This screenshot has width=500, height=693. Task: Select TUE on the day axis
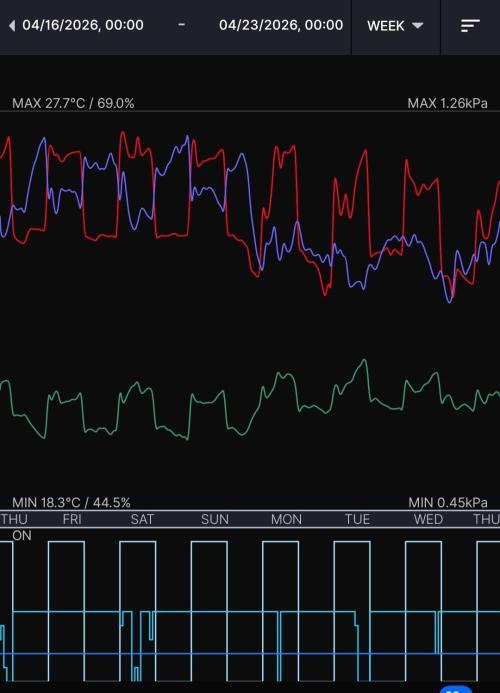pos(357,519)
